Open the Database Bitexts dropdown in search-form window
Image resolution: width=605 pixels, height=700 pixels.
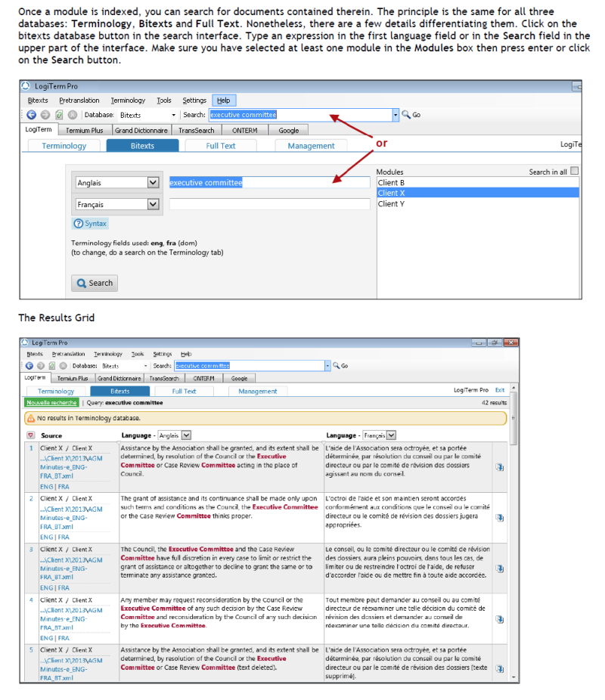click(x=174, y=115)
